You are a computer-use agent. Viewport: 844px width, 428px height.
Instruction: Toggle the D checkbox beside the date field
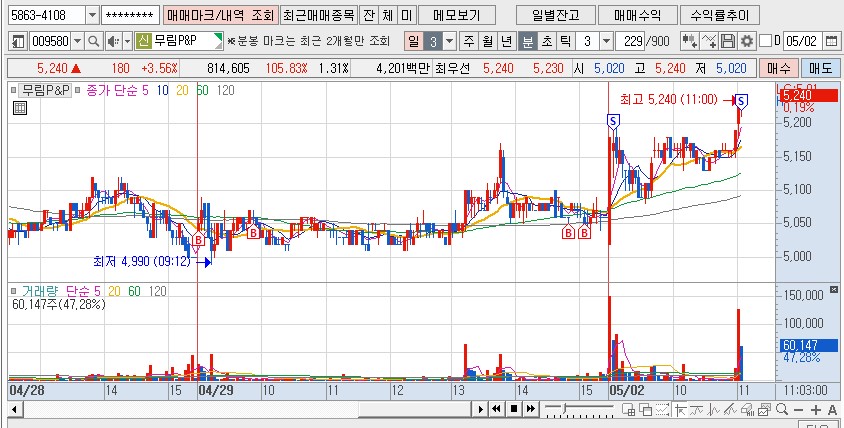[x=764, y=41]
